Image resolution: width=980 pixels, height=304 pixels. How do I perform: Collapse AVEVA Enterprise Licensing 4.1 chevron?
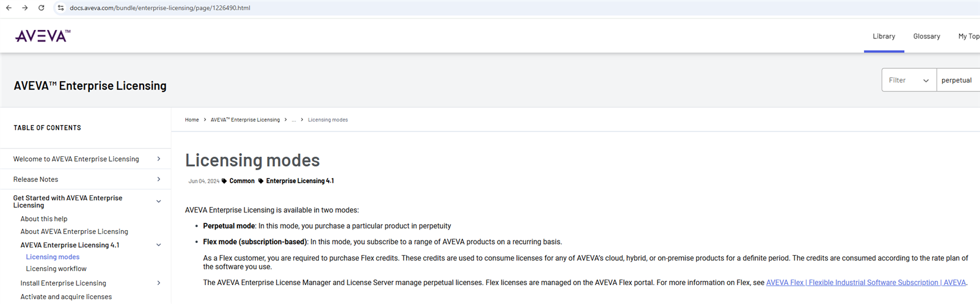tap(159, 245)
